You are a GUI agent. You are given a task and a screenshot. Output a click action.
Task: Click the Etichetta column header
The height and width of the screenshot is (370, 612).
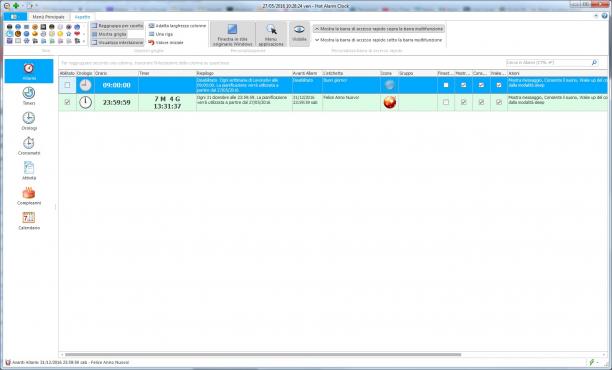point(351,73)
